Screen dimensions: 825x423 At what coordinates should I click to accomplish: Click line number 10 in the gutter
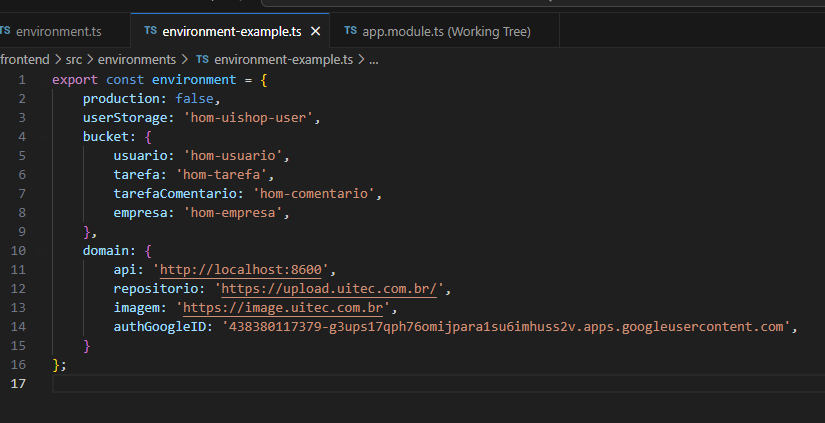(x=18, y=251)
